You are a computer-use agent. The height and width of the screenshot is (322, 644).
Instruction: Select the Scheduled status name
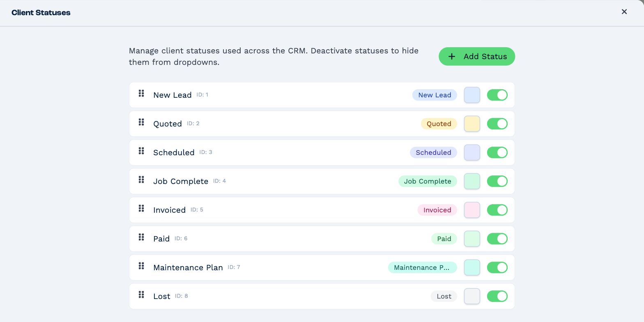[174, 152]
